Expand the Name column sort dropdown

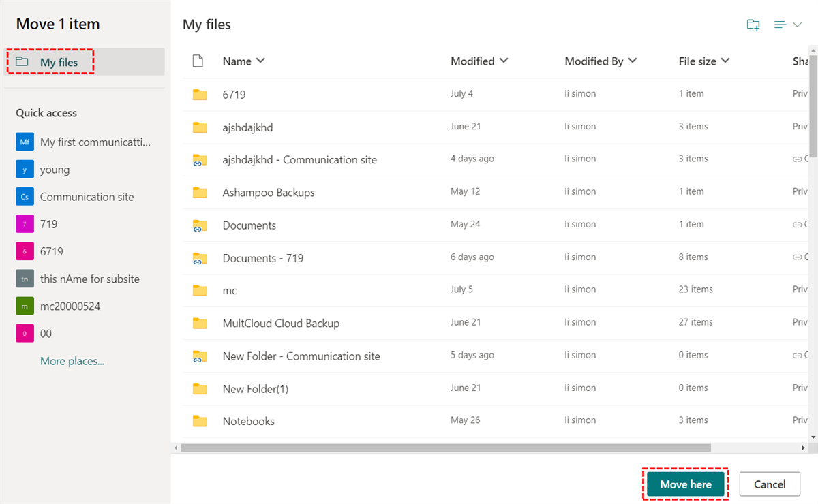260,61
